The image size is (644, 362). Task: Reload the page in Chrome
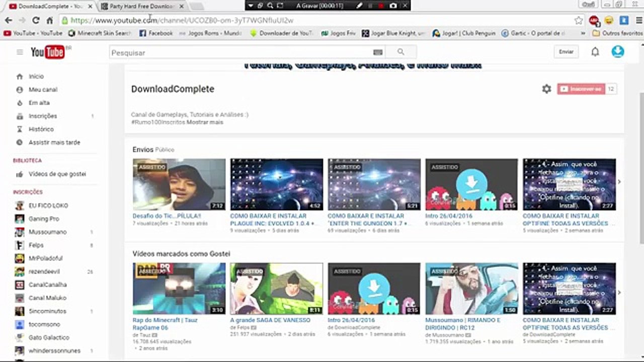[36, 21]
